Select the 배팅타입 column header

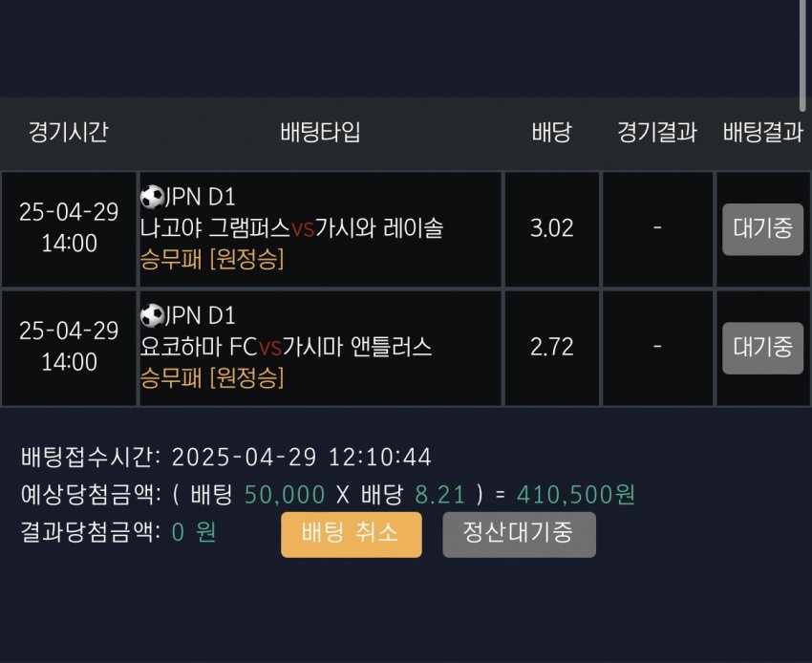(321, 133)
